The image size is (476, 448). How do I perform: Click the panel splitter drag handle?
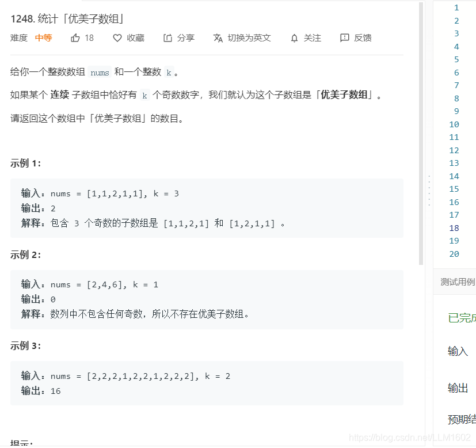(x=429, y=191)
